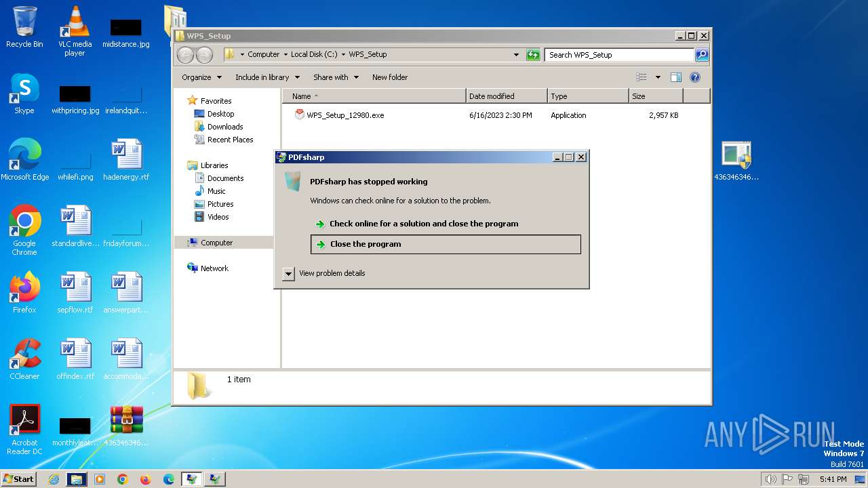Select answerpart document icon
The width and height of the screenshot is (868, 488).
coord(126,293)
